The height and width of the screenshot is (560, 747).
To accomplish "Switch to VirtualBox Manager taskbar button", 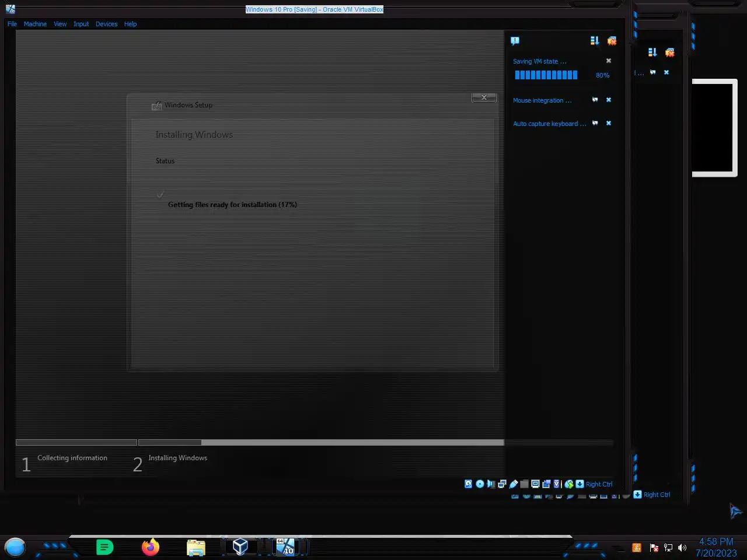I will coord(240,547).
